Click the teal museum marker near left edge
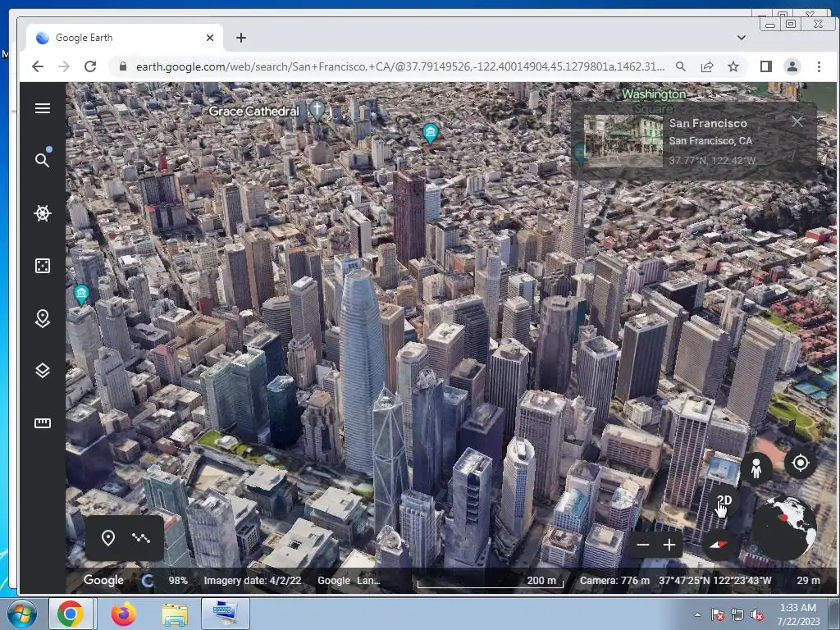840x630 pixels. coord(81,294)
